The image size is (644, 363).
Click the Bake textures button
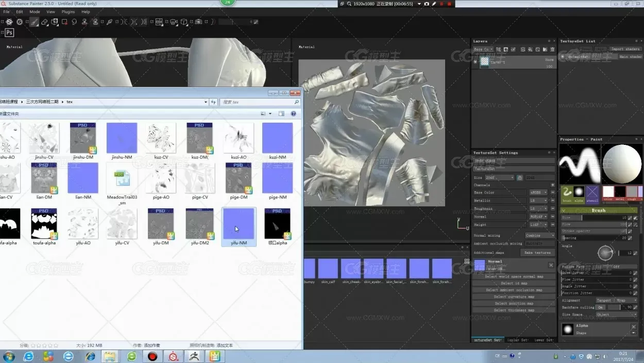pyautogui.click(x=537, y=253)
